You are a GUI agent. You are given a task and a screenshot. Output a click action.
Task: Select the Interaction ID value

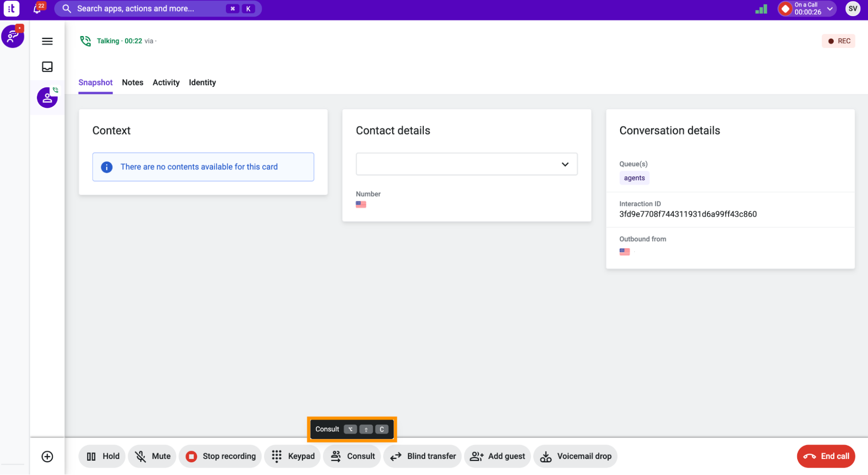click(688, 214)
